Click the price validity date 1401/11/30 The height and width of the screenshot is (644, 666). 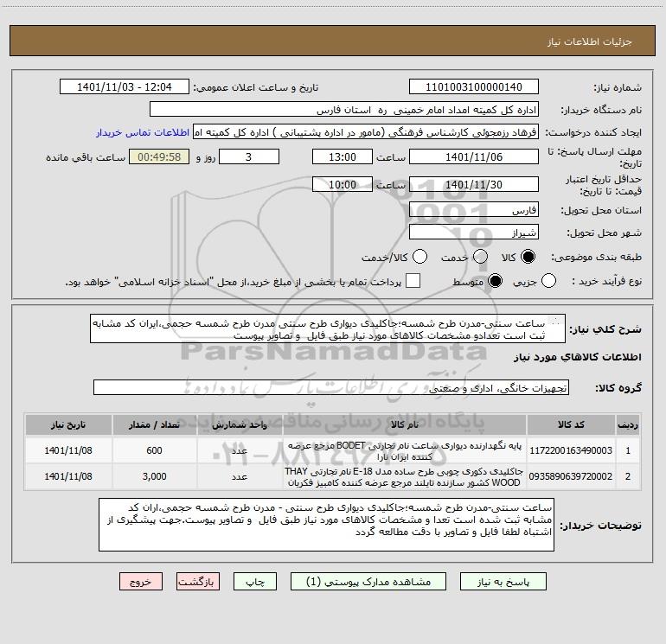point(474,185)
